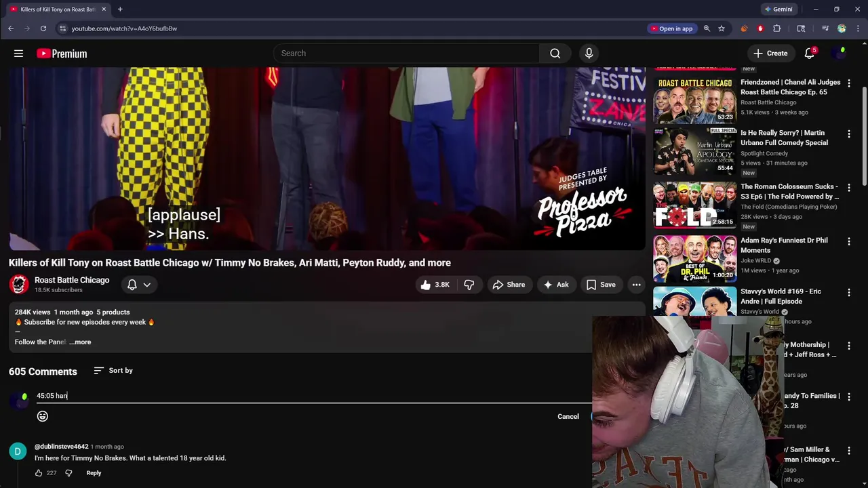The image size is (868, 488).
Task: Open the emoji picker for comment
Action: coord(43,416)
